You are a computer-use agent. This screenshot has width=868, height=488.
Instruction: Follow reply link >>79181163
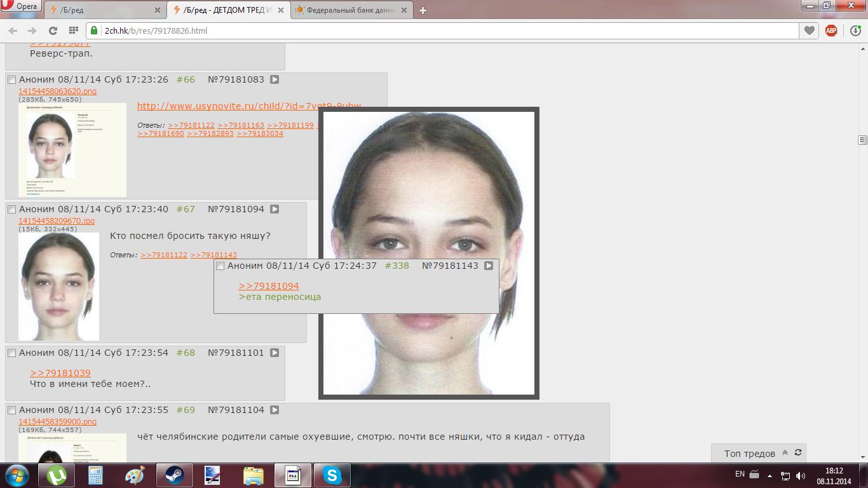pos(241,125)
